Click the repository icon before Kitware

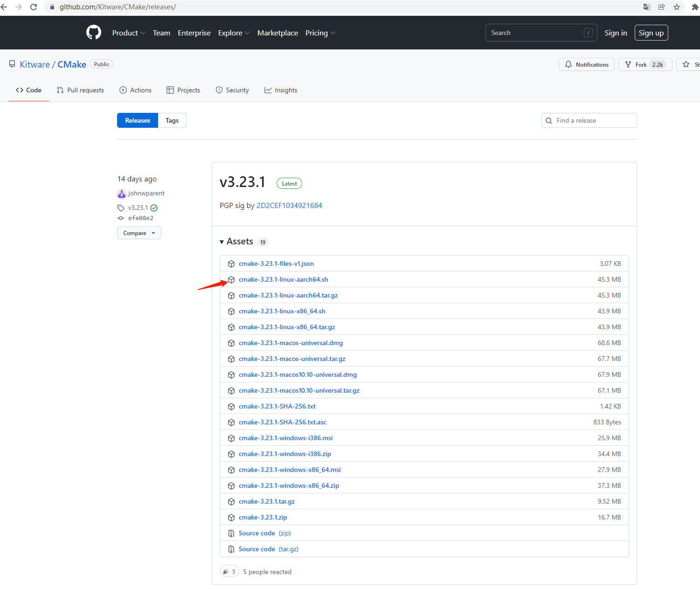click(x=12, y=64)
